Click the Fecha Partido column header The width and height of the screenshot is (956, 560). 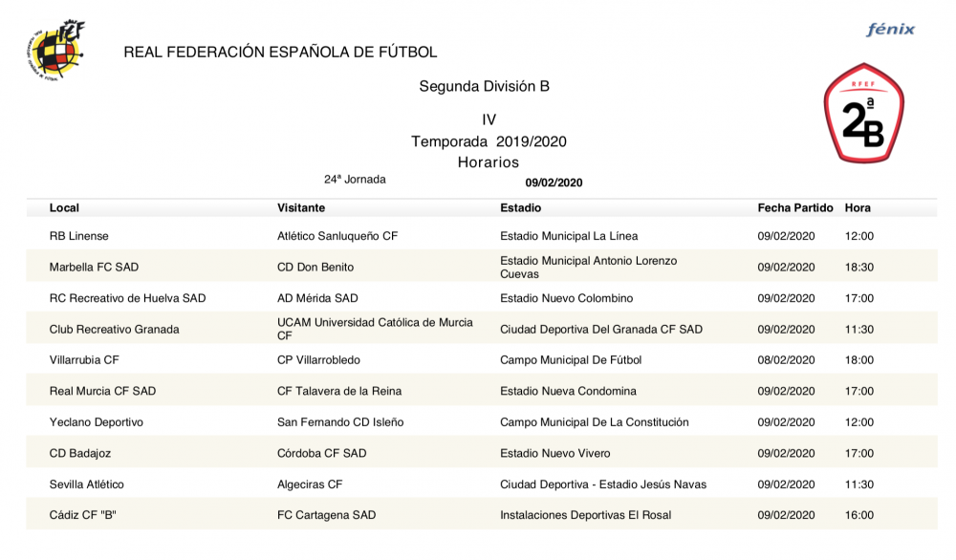coord(794,207)
